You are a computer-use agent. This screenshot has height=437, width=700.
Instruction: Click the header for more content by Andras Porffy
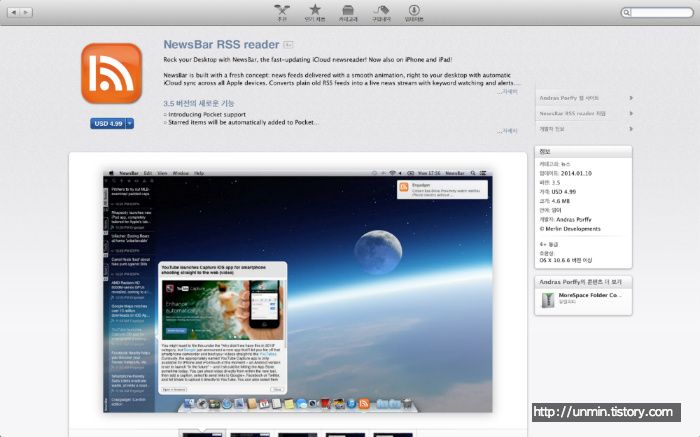pos(583,282)
